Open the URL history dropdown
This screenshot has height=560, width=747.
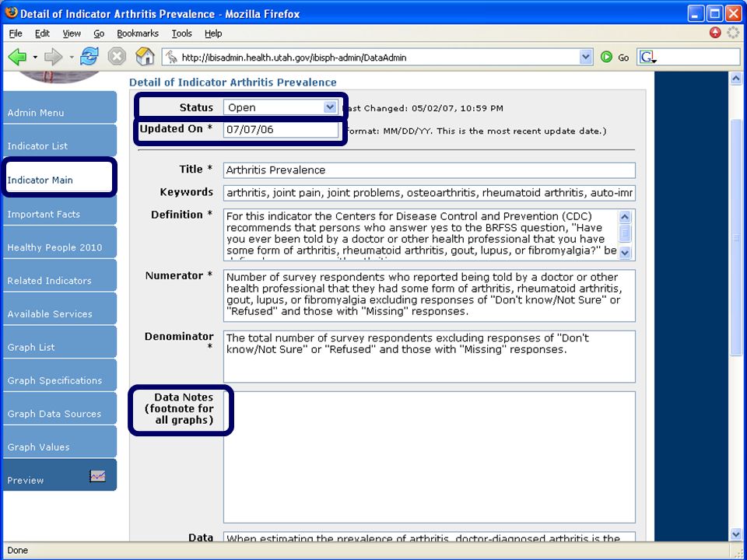[585, 58]
